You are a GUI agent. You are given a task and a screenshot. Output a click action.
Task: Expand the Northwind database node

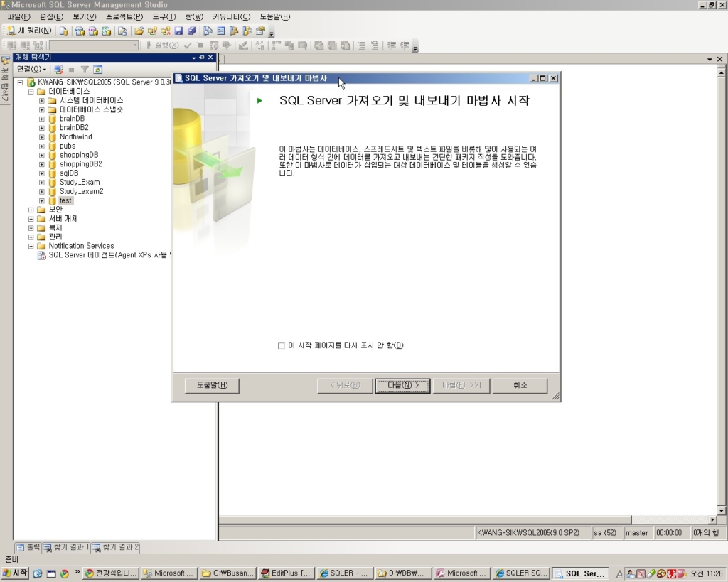(x=42, y=137)
